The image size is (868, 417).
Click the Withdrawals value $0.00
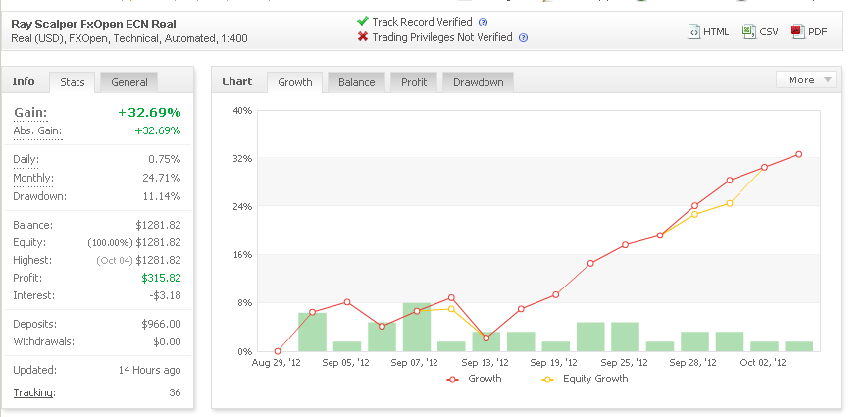click(x=167, y=341)
